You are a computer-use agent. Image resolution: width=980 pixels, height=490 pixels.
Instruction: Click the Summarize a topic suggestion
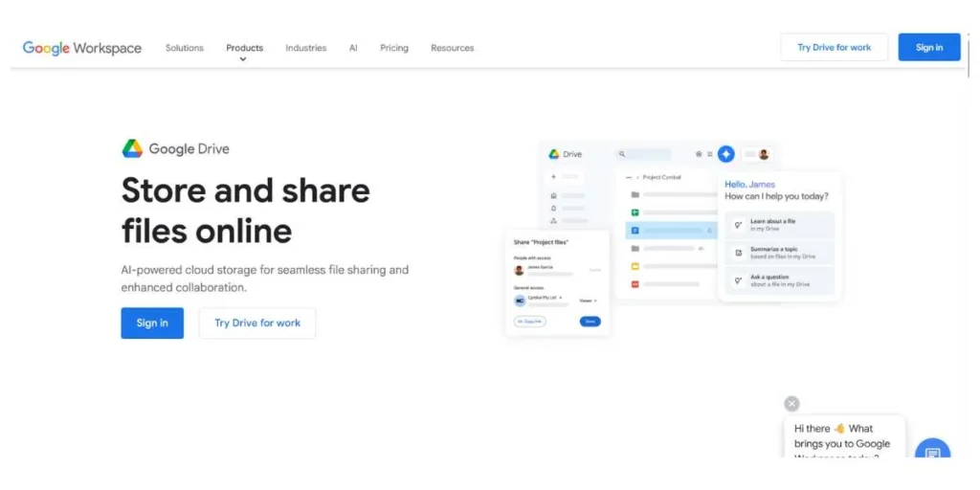[779, 253]
